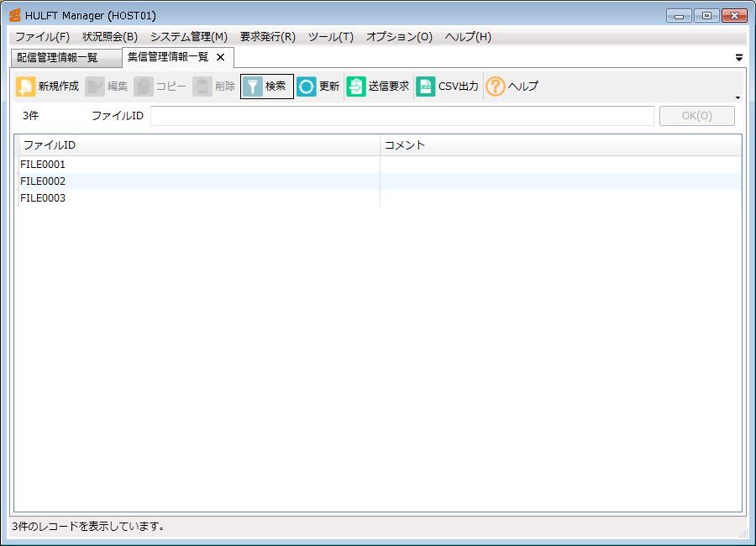Viewport: 756px width, 546px height.
Task: Switch to 配信管理情報一覧 tab
Action: (x=57, y=58)
